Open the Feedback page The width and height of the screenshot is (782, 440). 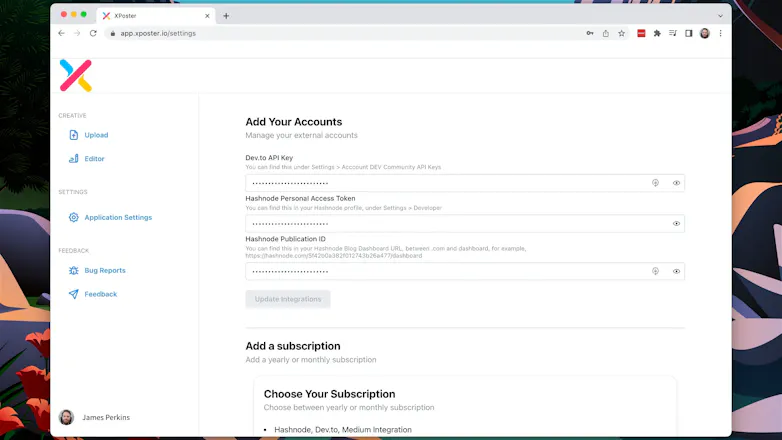(x=100, y=294)
